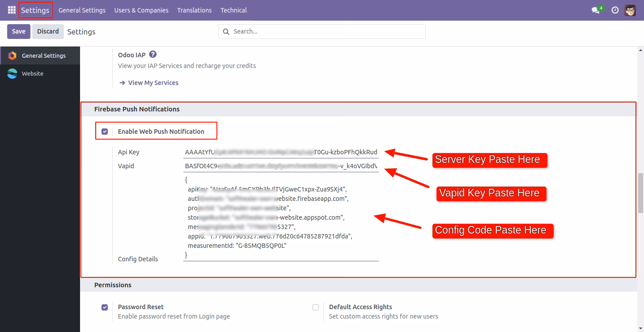Screen dimensions: 644x332
Task: Click the search magnifier icon
Action: point(226,31)
